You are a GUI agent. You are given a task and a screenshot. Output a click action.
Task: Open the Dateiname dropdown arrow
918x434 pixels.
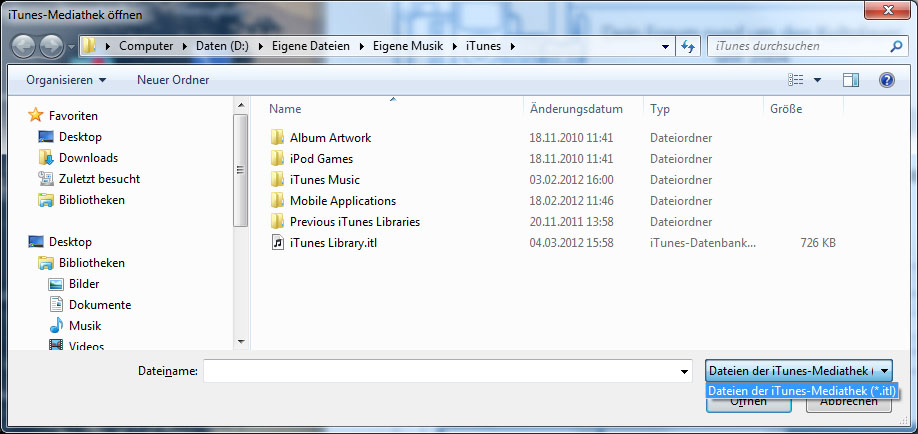[x=684, y=371]
